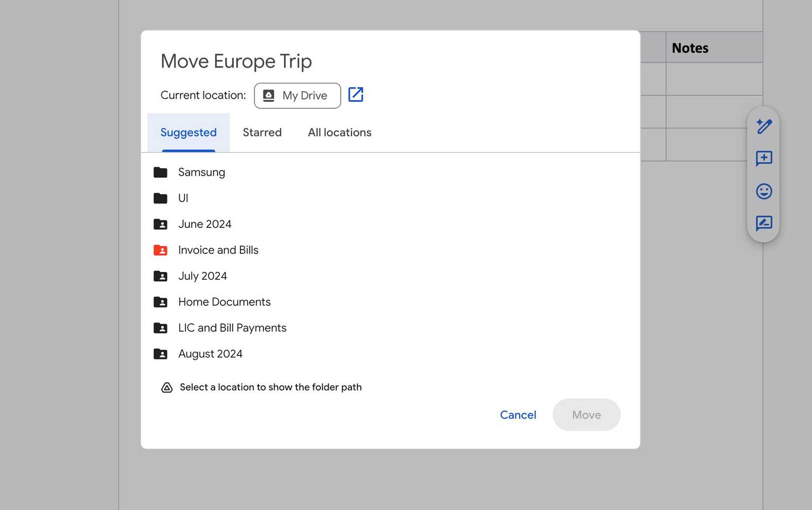
Task: Click the Drive icon beside folder path hint
Action: coord(167,387)
